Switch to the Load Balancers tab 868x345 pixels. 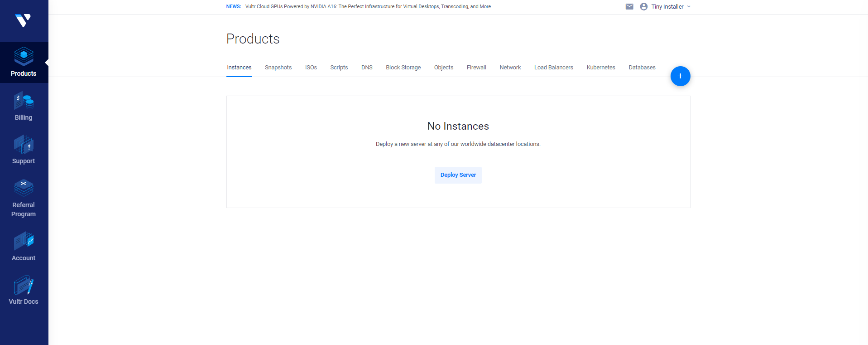(554, 68)
